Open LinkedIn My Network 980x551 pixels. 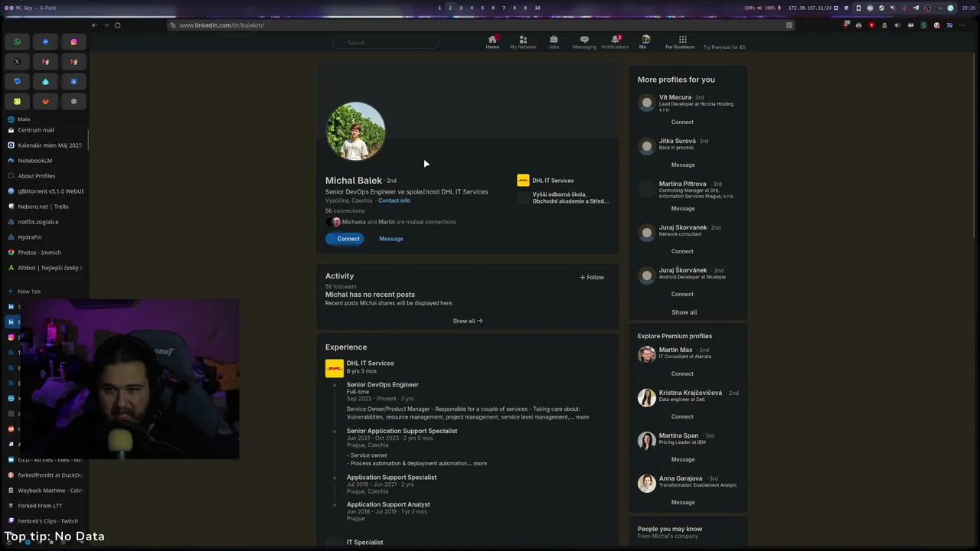pyautogui.click(x=523, y=42)
